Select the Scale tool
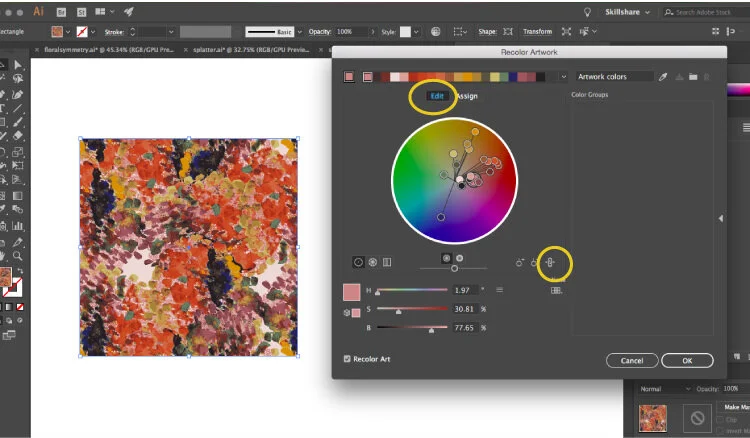Viewport: 750px width, 438px height. click(18, 152)
